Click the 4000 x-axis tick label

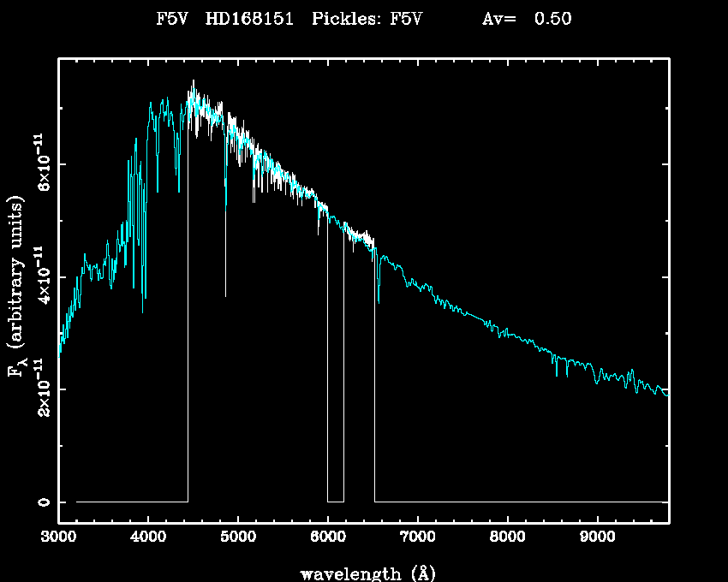148,539
